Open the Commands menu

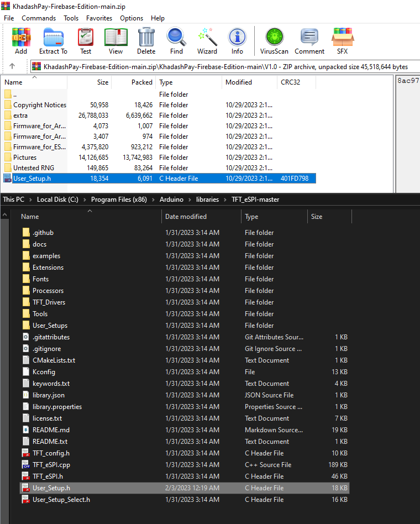point(39,18)
